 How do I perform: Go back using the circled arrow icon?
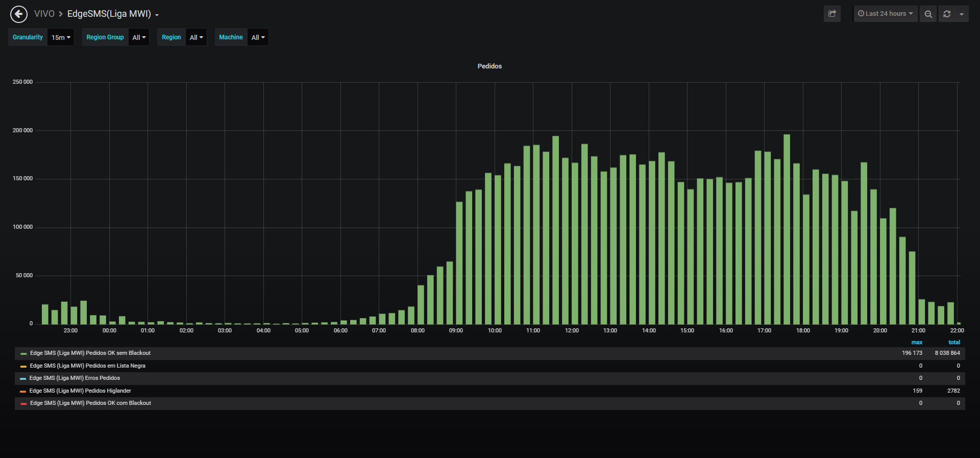coord(19,14)
